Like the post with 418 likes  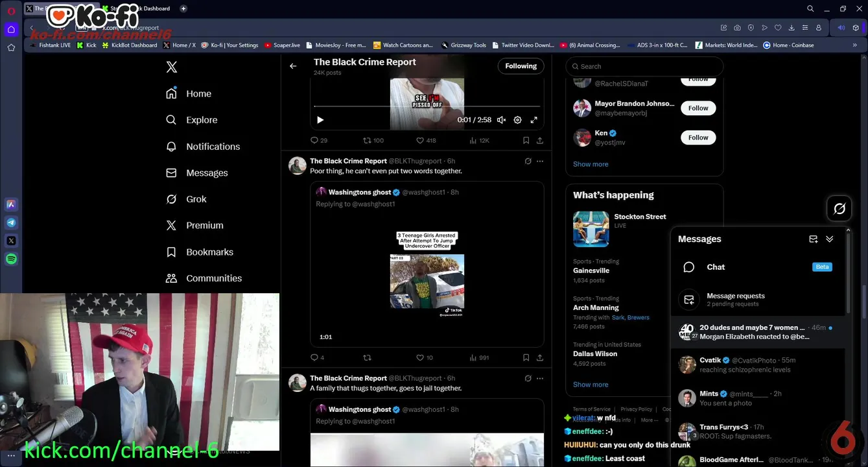click(426, 140)
